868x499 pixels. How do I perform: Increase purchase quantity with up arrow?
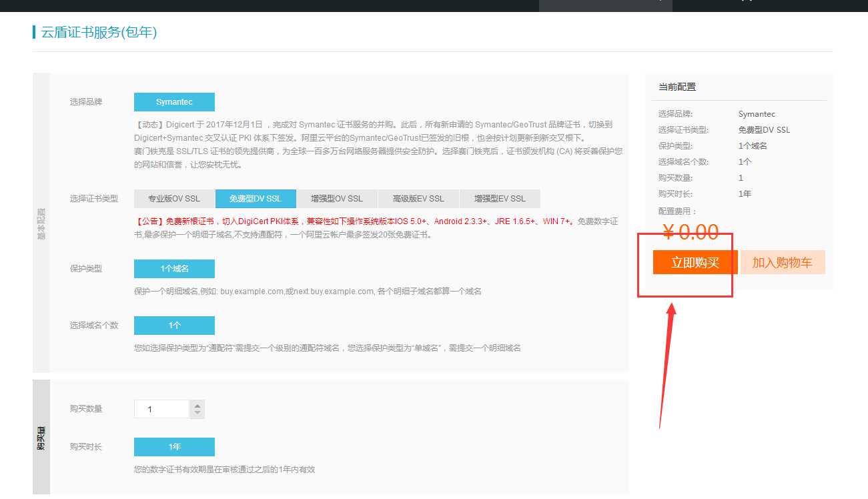[x=197, y=405]
